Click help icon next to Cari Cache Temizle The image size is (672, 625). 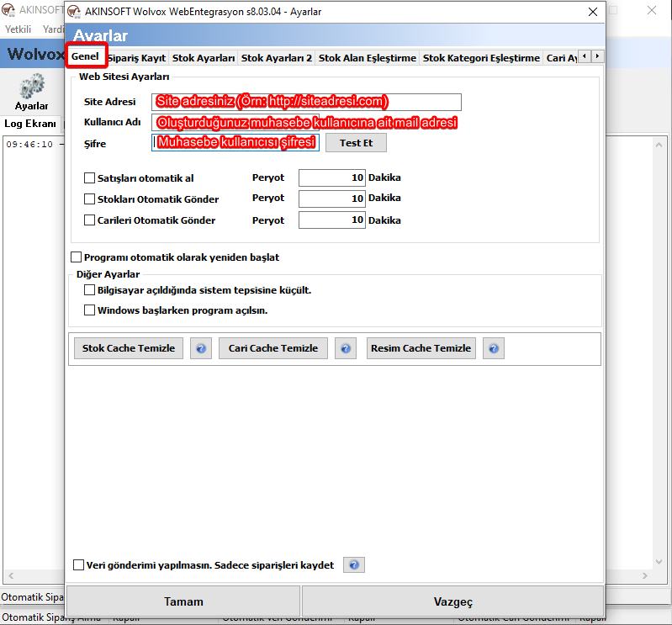pos(346,348)
